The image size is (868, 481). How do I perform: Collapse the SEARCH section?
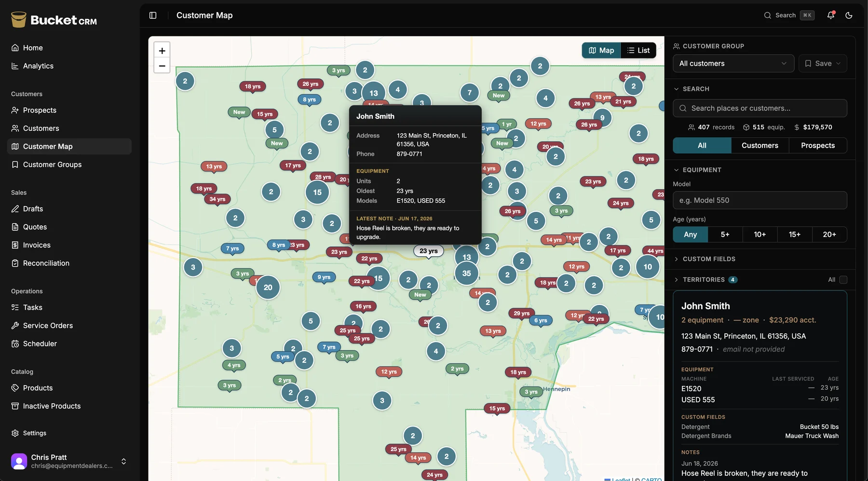pyautogui.click(x=691, y=89)
